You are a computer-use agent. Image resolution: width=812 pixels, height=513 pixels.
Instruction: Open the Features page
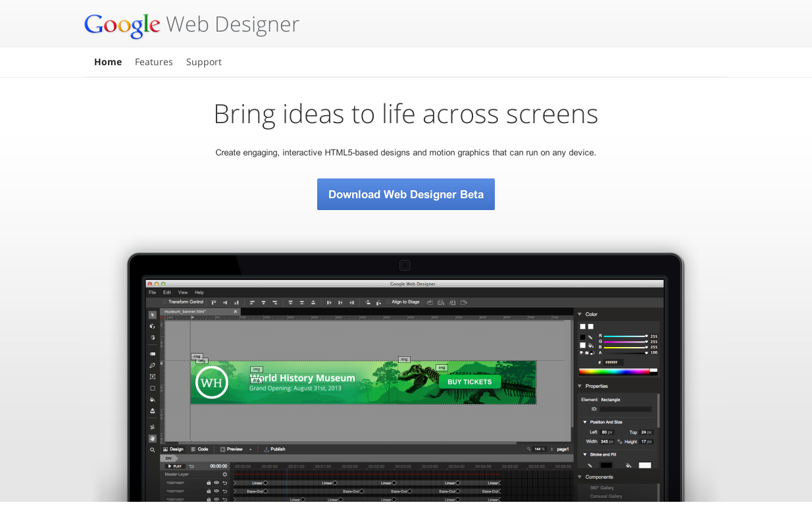point(154,62)
